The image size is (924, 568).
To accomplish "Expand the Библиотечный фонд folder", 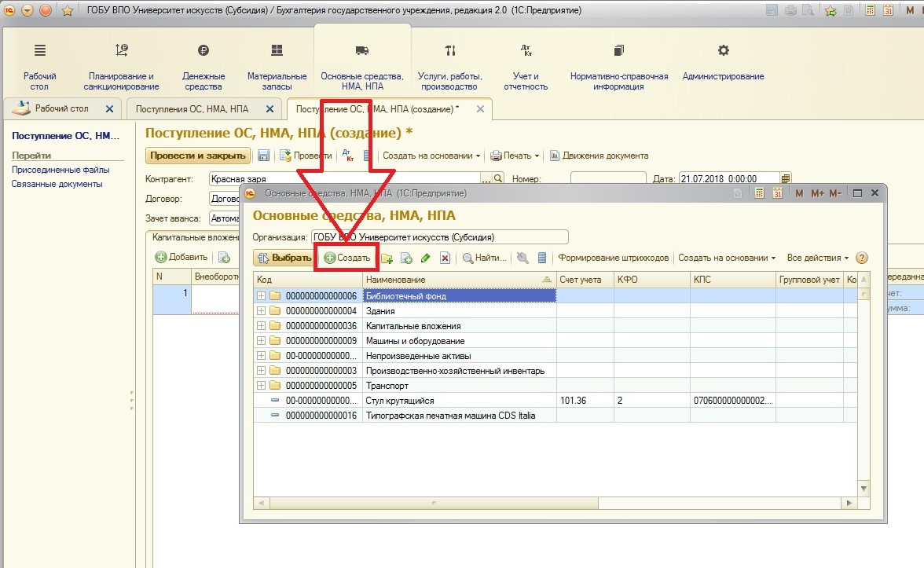I will coord(261,296).
